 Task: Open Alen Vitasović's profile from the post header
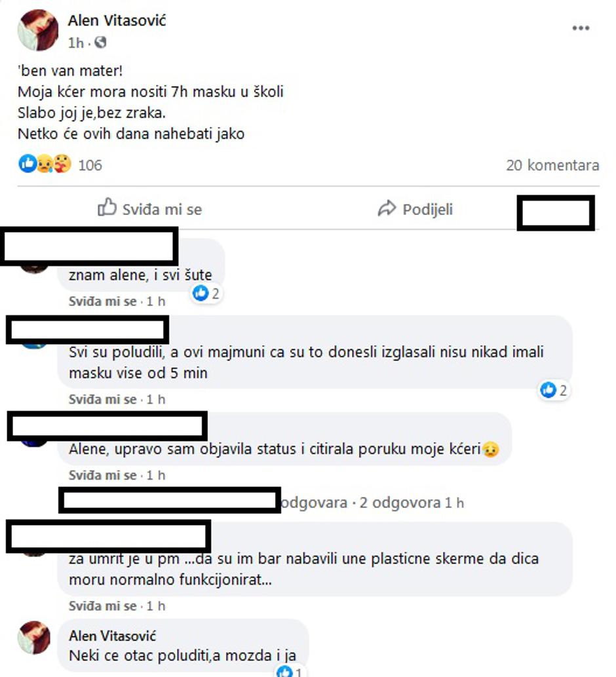tap(117, 20)
